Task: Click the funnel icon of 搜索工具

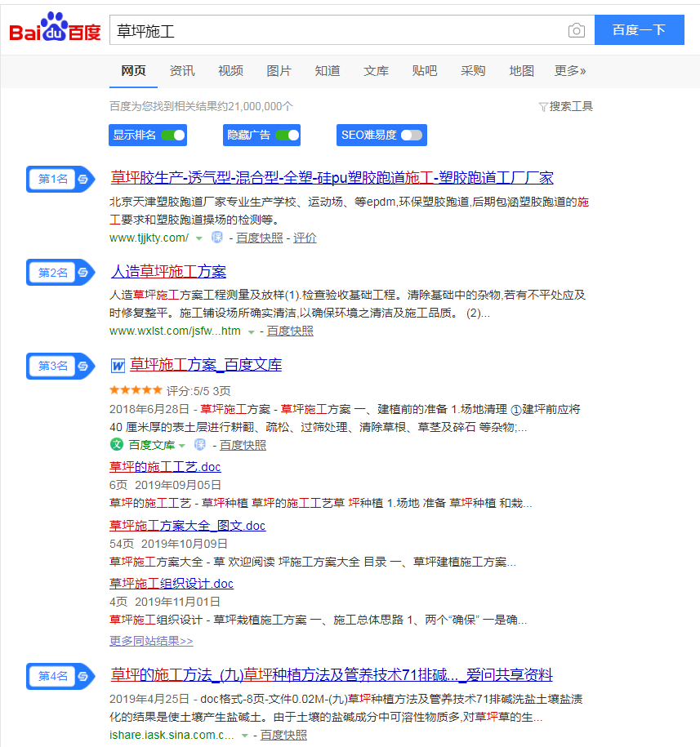Action: (x=542, y=107)
